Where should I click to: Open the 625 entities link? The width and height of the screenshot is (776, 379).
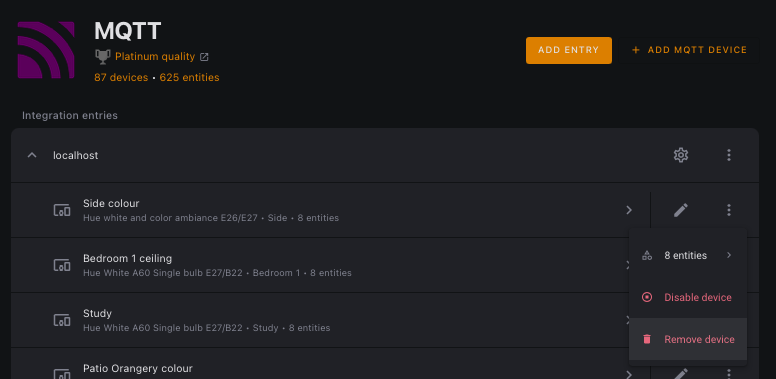tap(189, 78)
